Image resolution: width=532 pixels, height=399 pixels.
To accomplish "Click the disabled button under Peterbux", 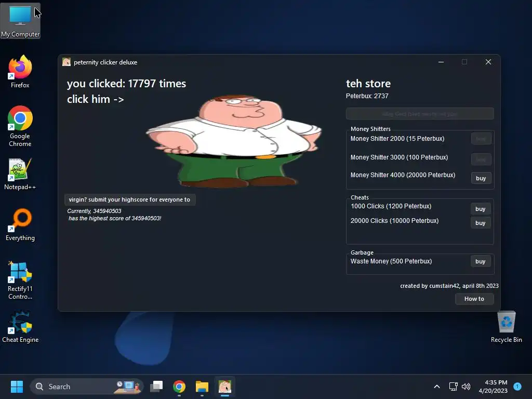I will [420, 114].
